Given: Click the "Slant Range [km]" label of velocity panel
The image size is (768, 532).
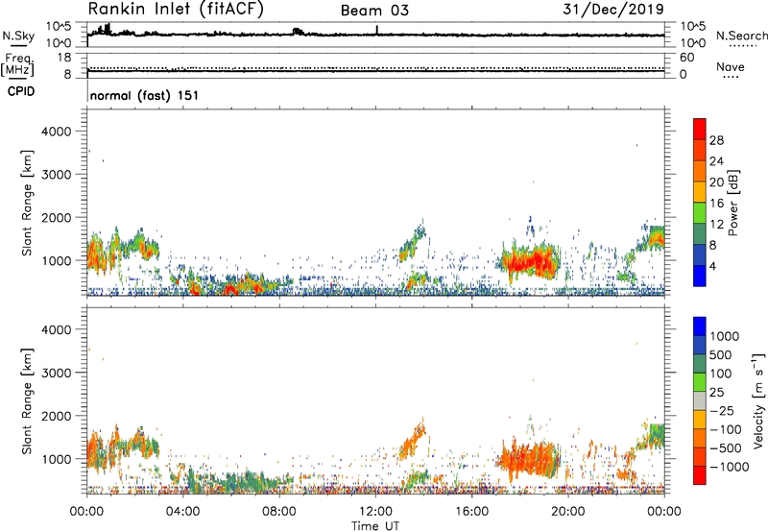Looking at the screenshot, I should tap(27, 401).
